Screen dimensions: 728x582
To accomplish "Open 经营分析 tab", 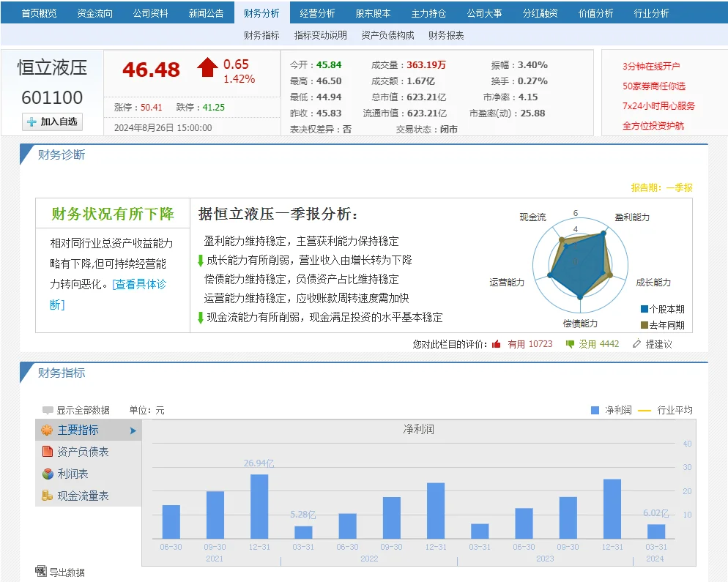I will pyautogui.click(x=318, y=13).
